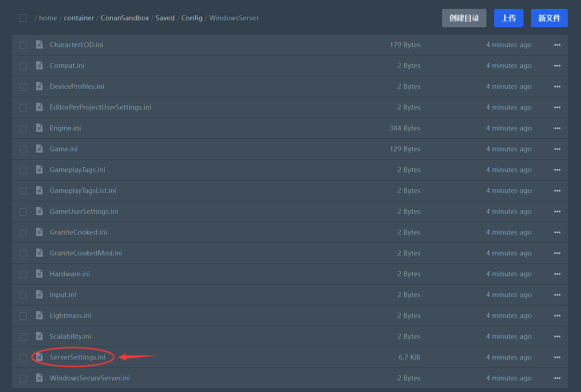Click the file icon of EditorPerProjectUserSettings.ini

39,107
